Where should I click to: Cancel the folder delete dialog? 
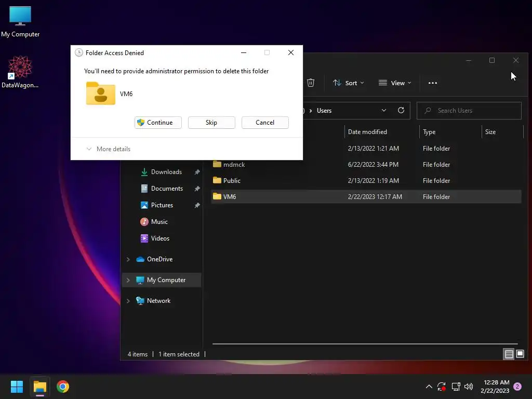pos(265,123)
